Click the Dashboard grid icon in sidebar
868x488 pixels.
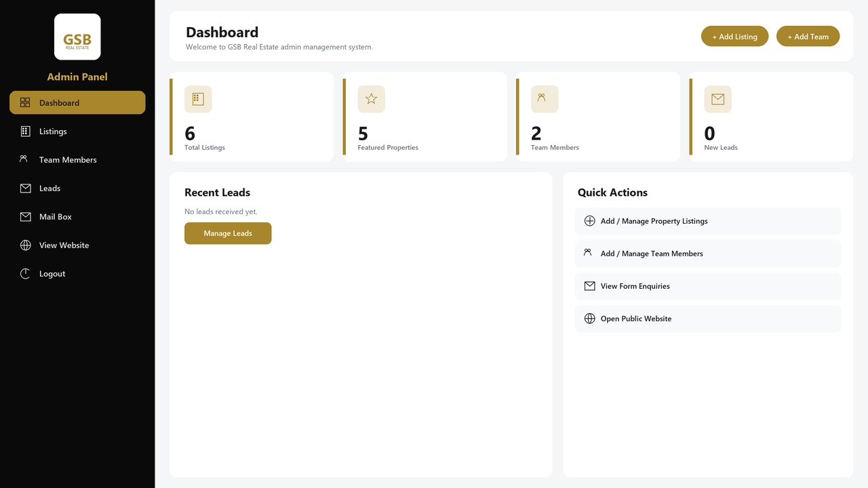pos(25,102)
